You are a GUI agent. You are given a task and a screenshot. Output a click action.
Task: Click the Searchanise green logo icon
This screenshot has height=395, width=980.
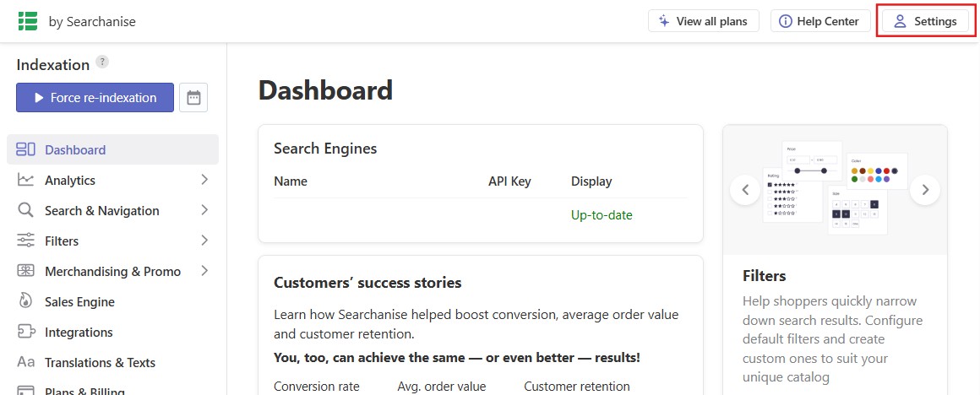pos(28,20)
